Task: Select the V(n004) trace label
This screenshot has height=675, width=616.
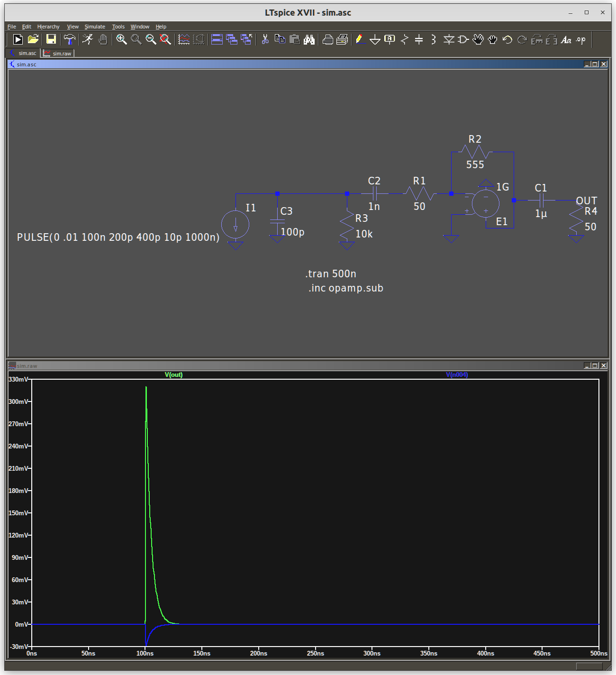Action: (457, 374)
